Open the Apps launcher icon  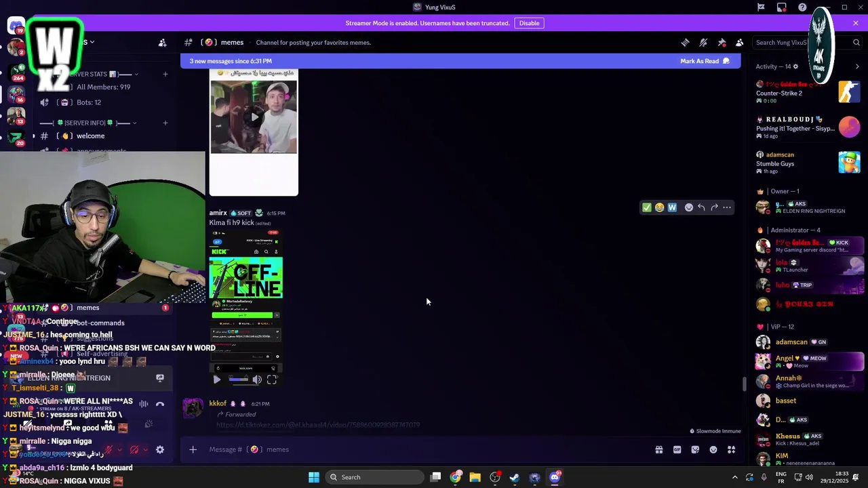click(732, 449)
